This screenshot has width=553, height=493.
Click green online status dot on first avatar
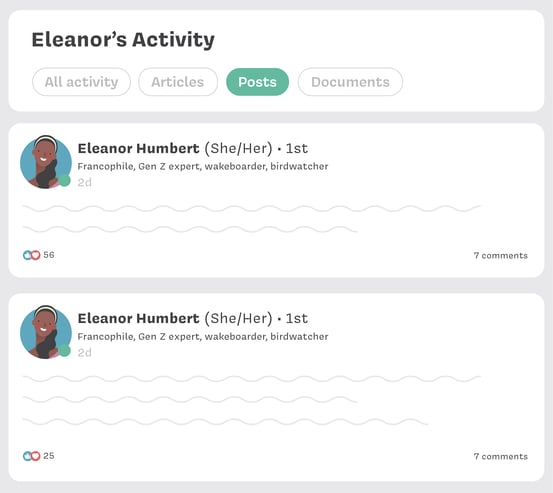[64, 180]
